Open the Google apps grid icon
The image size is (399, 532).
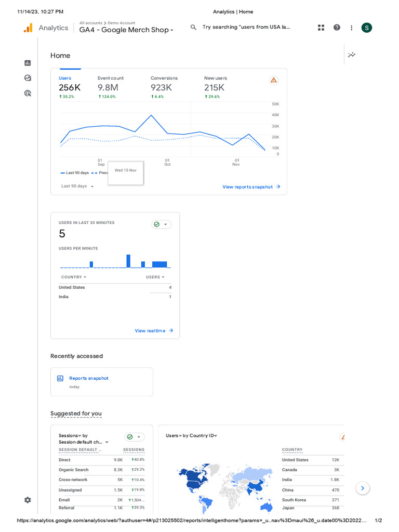[x=321, y=28]
